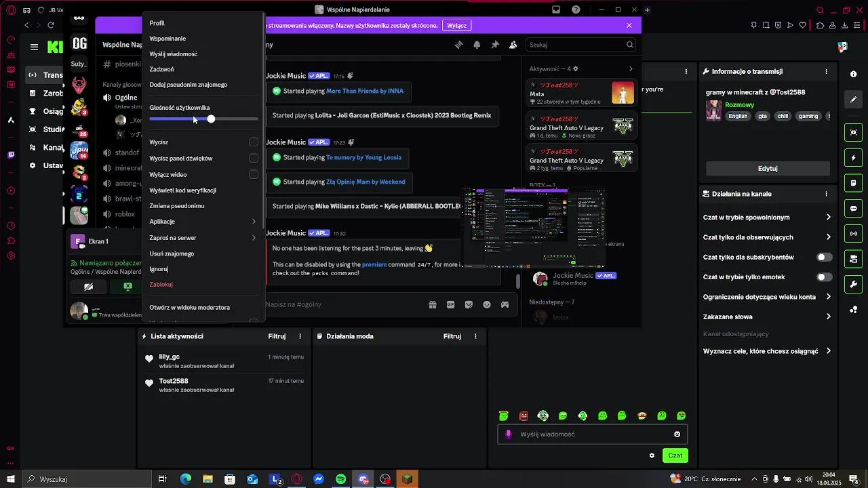Check the Wycisz panel dźwięków checkbox

click(x=254, y=159)
